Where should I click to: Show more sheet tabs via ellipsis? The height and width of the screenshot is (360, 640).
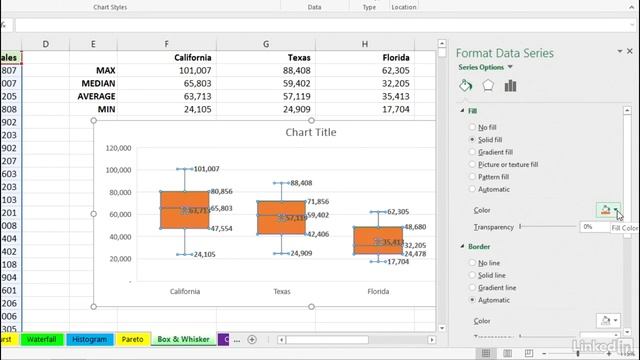pyautogui.click(x=237, y=340)
